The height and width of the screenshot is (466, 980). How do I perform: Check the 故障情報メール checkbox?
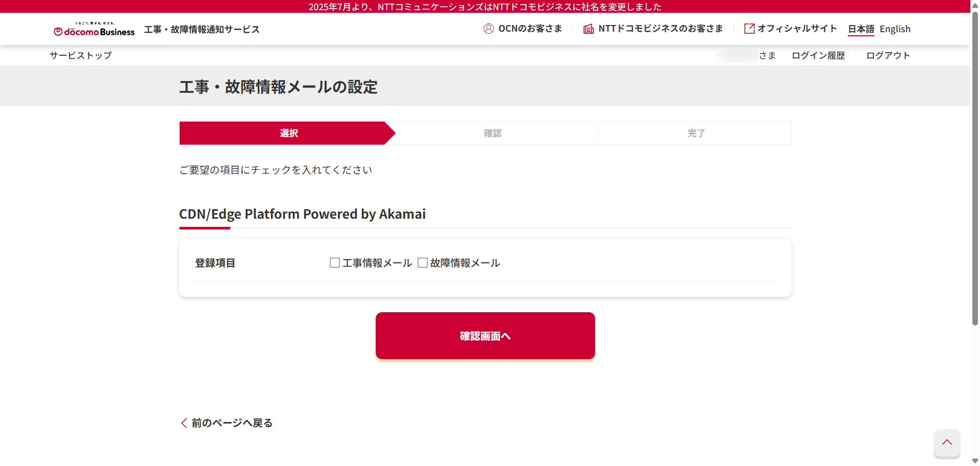tap(423, 263)
